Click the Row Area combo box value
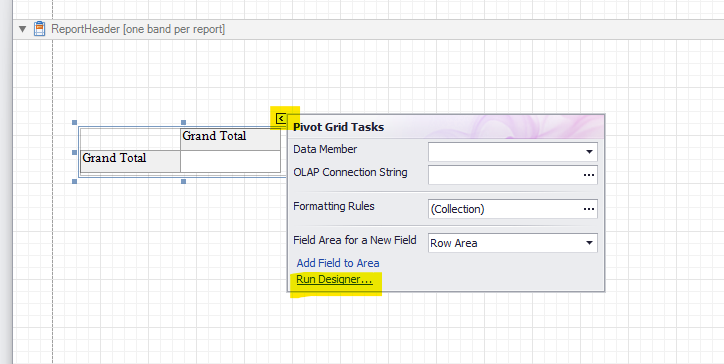 click(x=505, y=243)
